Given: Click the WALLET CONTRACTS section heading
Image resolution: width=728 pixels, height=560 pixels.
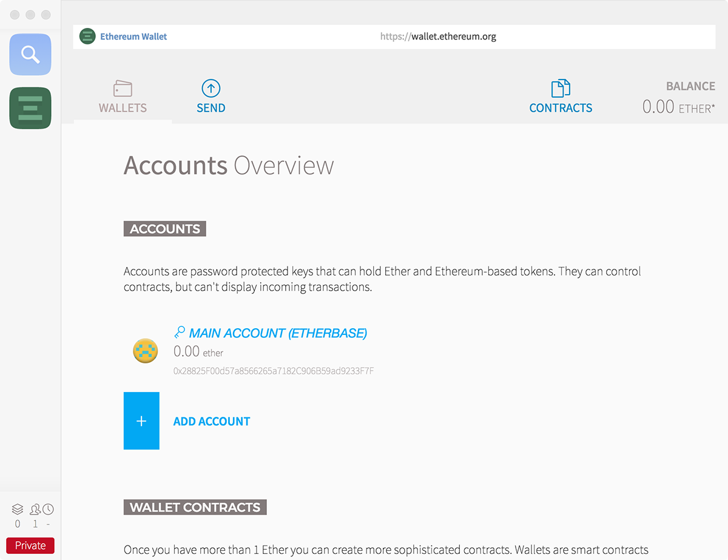Looking at the screenshot, I should [195, 507].
